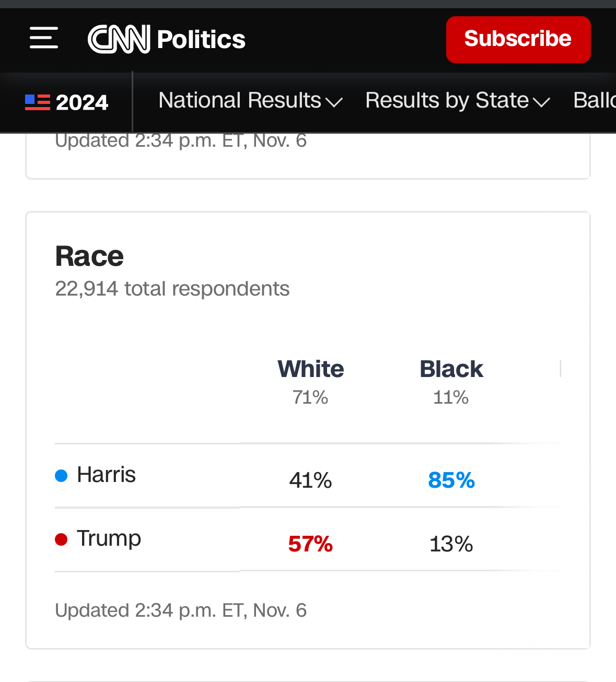This screenshot has width=616, height=682.
Task: Click the Trump row label
Action: [109, 538]
